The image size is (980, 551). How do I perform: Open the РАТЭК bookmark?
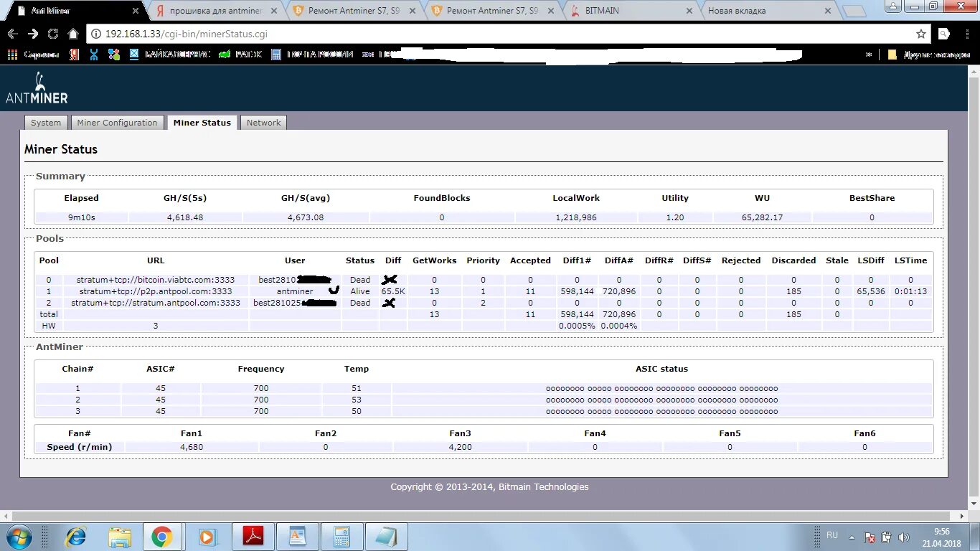pos(240,54)
